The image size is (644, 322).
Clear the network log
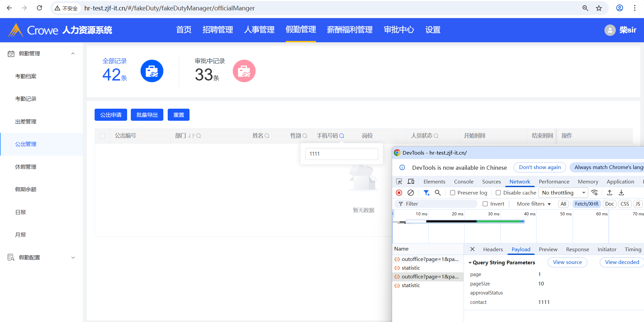(411, 193)
